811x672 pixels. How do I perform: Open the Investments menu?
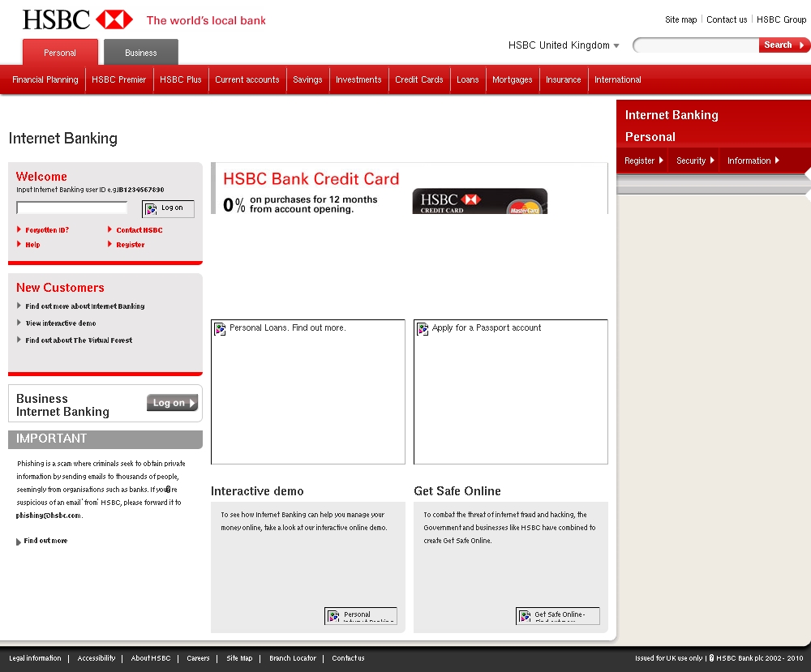point(358,79)
